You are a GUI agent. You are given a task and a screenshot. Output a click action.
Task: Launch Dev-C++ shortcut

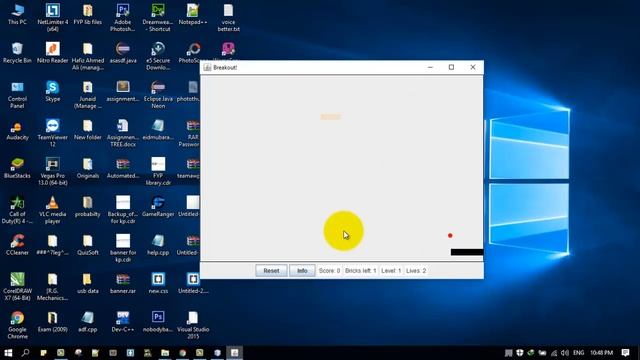pos(123,321)
